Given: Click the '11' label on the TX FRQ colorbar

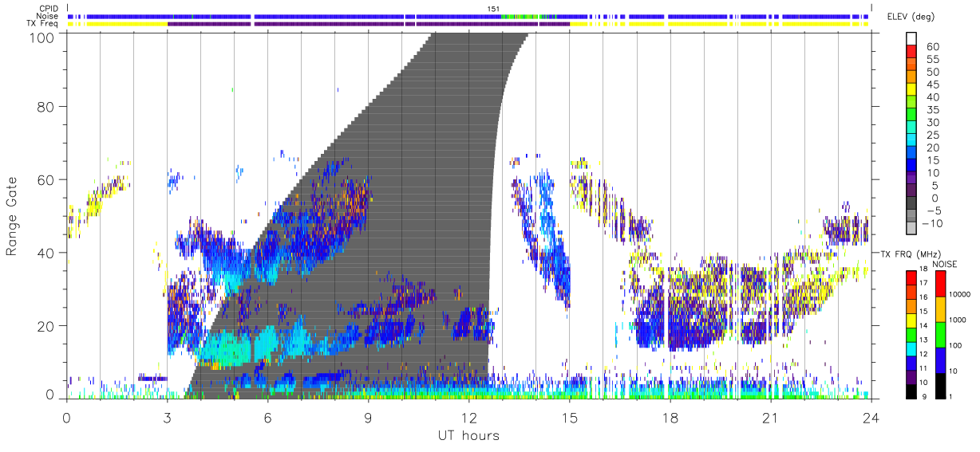Looking at the screenshot, I should coord(923,367).
